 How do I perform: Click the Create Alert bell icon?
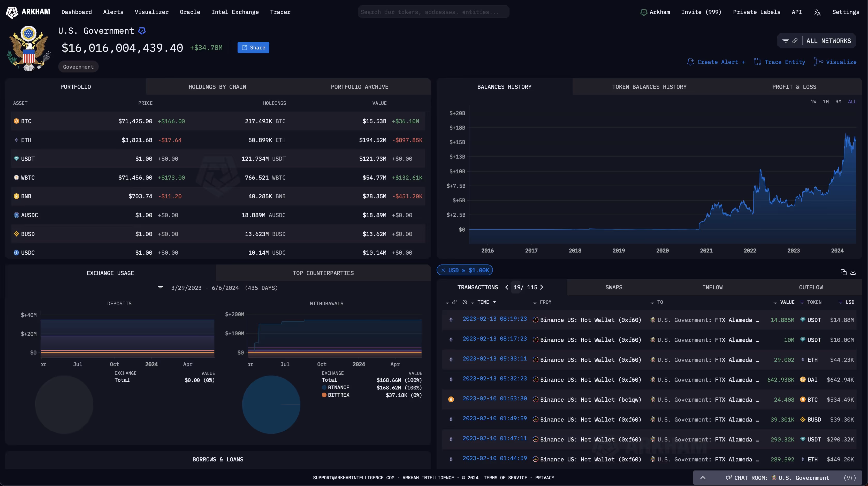coord(690,62)
